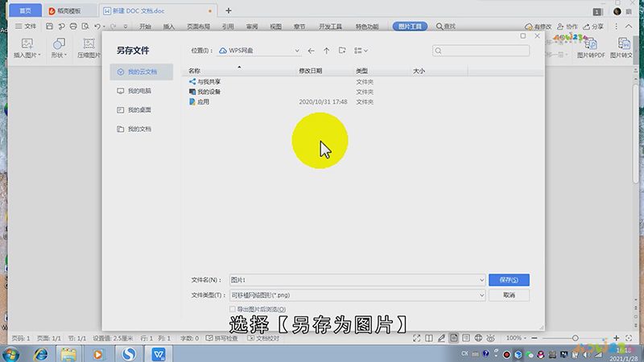Click the 图片转PDF icon
The image size is (644, 362).
(591, 43)
